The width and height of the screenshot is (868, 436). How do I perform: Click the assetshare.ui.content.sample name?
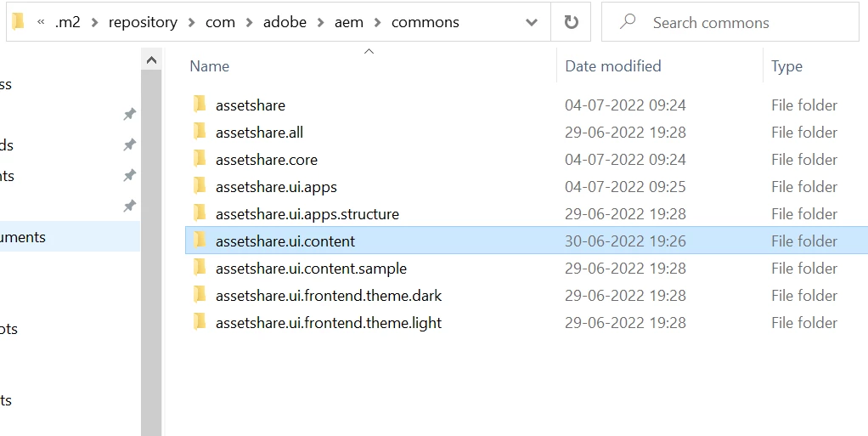coord(311,269)
